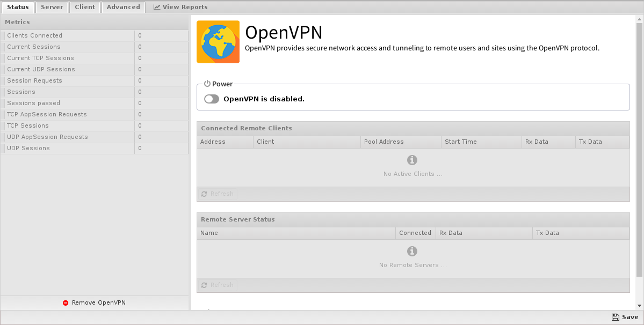
Task: Click the Metrics panel header
Action: click(x=95, y=22)
